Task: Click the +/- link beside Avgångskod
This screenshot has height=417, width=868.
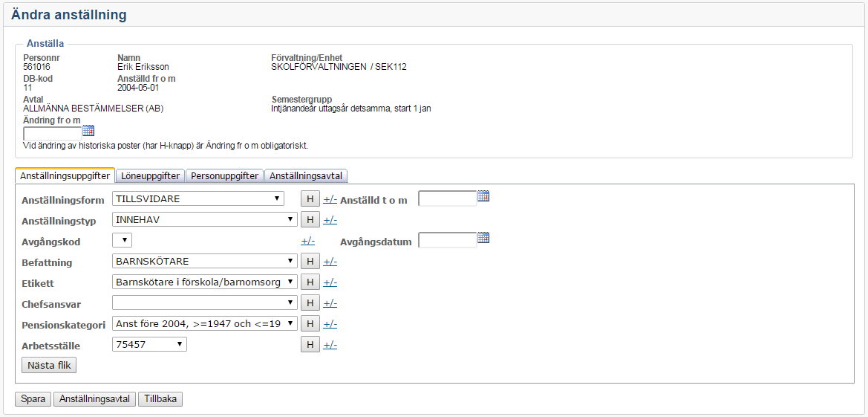Action: 307,241
